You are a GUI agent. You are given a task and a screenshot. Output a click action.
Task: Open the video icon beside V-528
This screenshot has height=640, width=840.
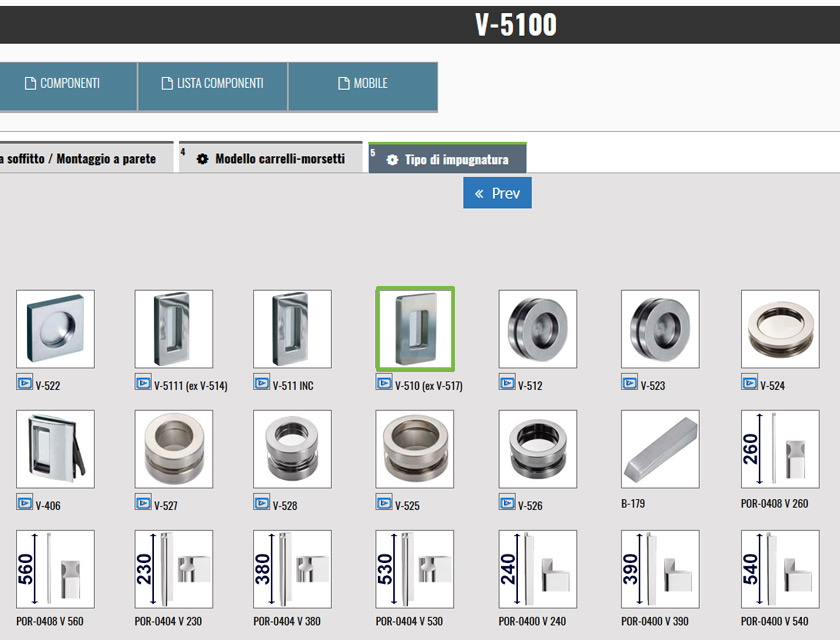[x=261, y=503]
